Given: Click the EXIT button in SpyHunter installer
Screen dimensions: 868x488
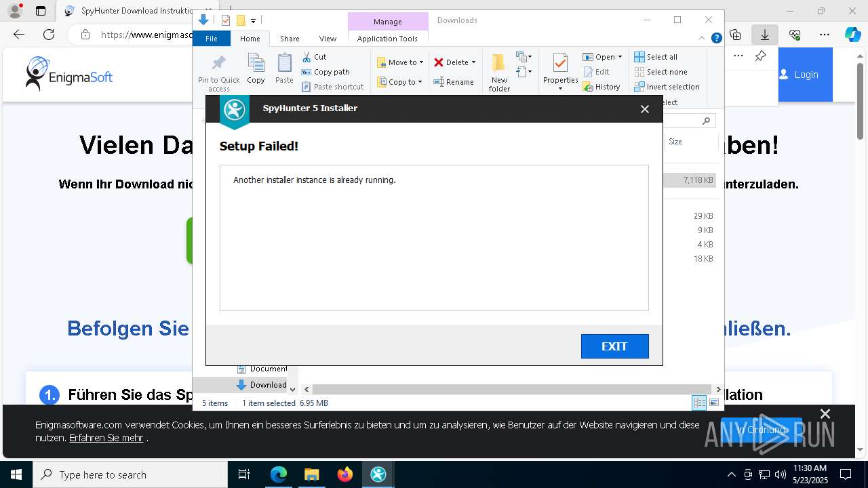Looking at the screenshot, I should [x=614, y=346].
